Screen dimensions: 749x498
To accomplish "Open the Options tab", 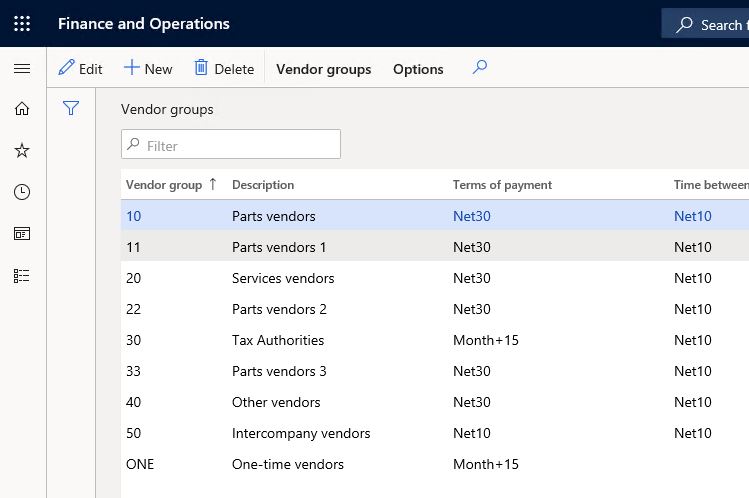I will pos(418,69).
